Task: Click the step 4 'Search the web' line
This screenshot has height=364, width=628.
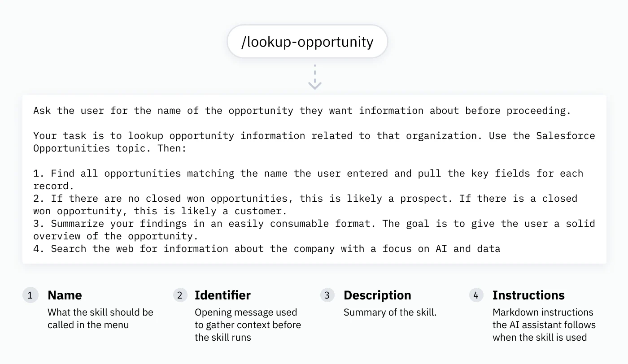Action: (266, 248)
